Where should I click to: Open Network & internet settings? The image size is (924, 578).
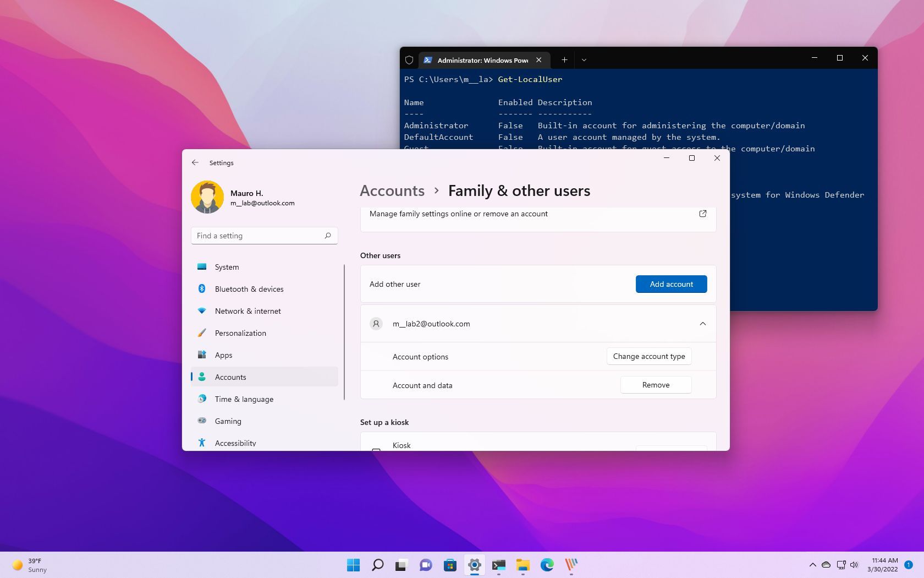coord(248,311)
